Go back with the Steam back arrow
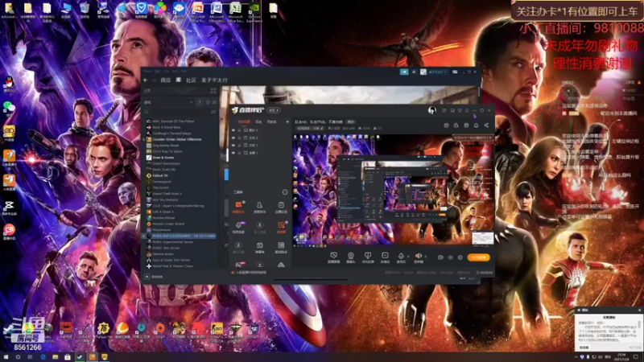This screenshot has height=362, width=644. [146, 80]
